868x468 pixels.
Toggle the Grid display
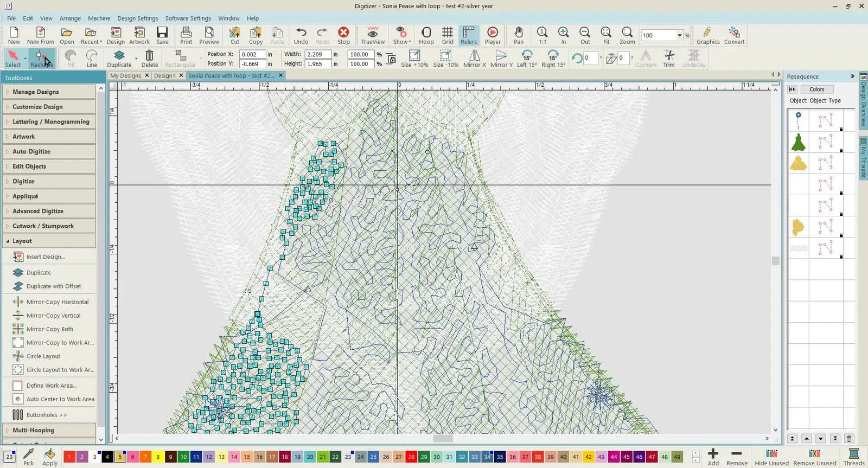pos(448,35)
